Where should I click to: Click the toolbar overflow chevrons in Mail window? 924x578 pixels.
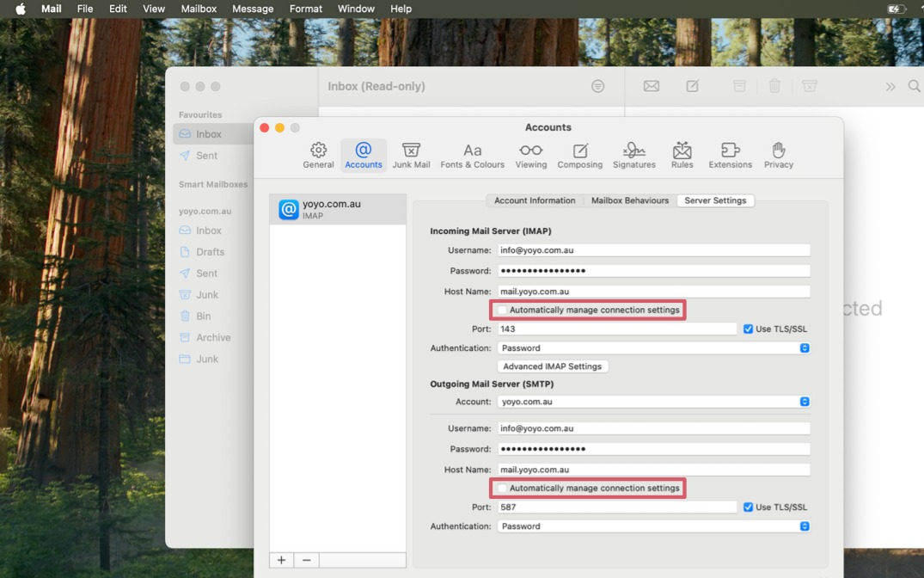pos(890,87)
